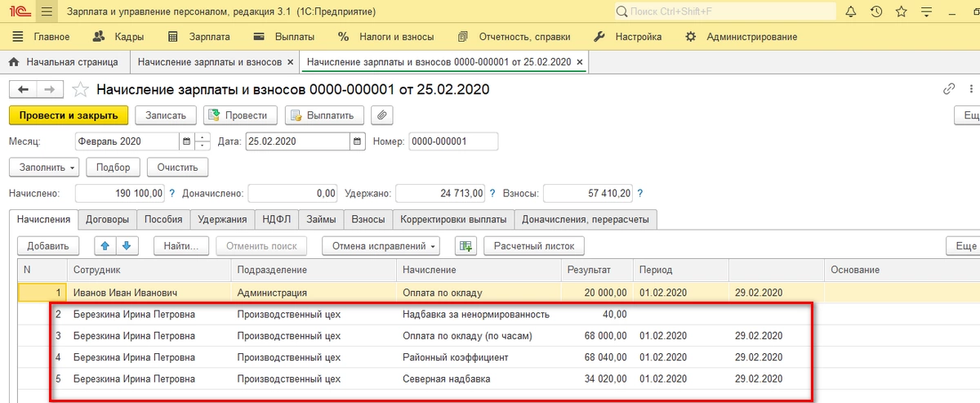Viewport: 980px width, 403px height.
Task: Close the open document tab with X
Action: 579,62
